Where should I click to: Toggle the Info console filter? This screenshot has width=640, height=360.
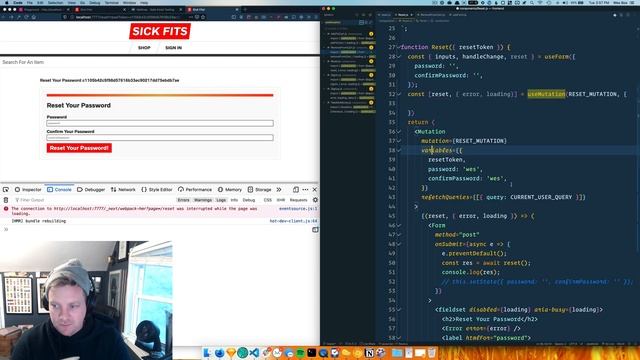click(234, 200)
